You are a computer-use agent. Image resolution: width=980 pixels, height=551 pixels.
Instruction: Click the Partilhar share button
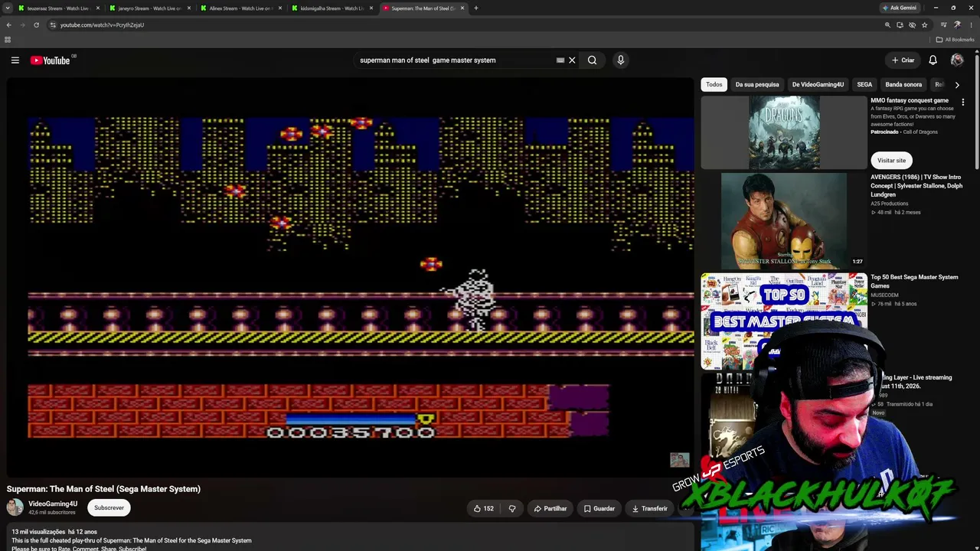pyautogui.click(x=550, y=509)
